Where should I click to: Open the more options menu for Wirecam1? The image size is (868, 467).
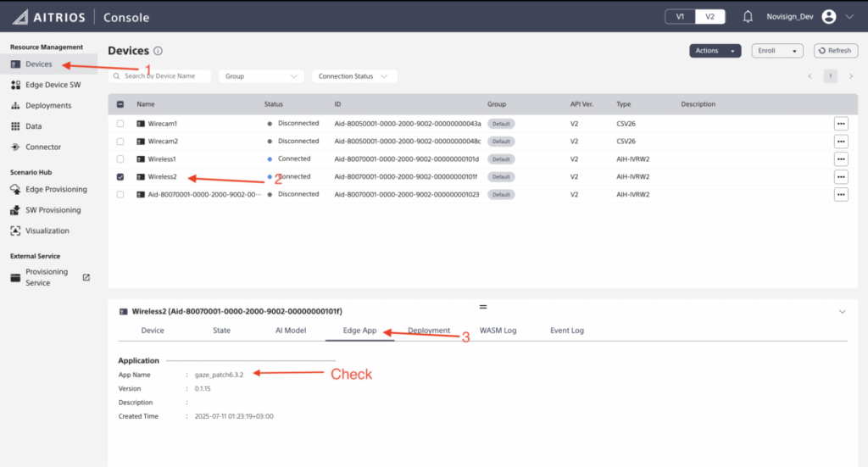pos(841,124)
